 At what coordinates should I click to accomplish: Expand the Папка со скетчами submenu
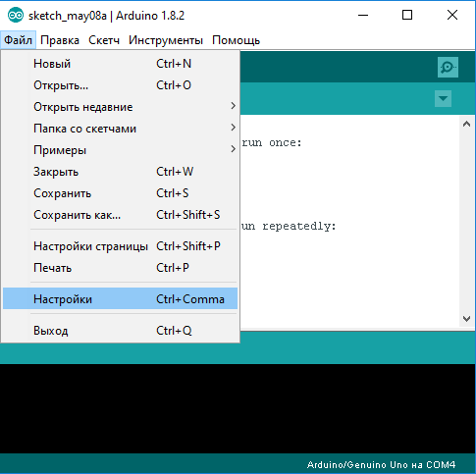pos(120,129)
